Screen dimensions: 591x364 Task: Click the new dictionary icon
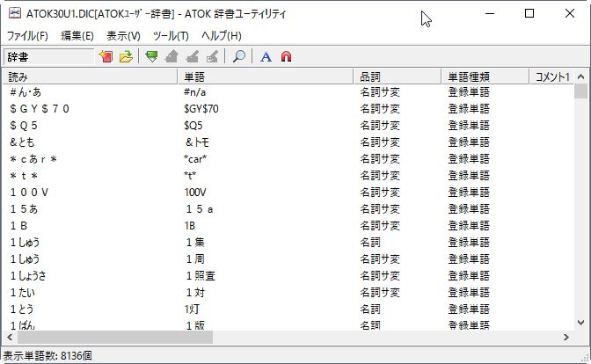click(x=106, y=56)
